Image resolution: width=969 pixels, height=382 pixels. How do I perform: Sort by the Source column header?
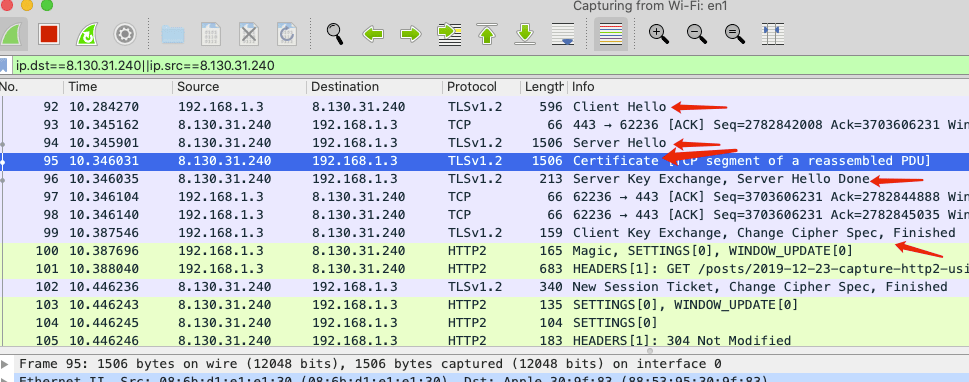pyautogui.click(x=239, y=87)
